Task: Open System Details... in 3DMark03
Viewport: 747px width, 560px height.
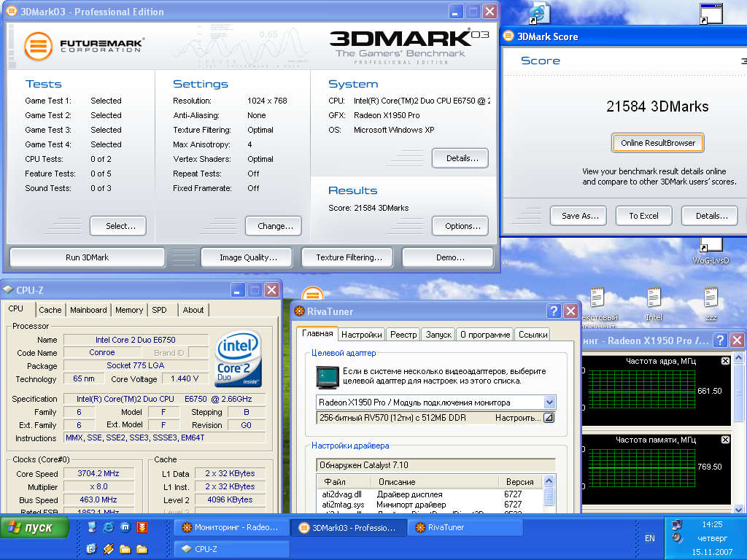Action: [x=460, y=158]
